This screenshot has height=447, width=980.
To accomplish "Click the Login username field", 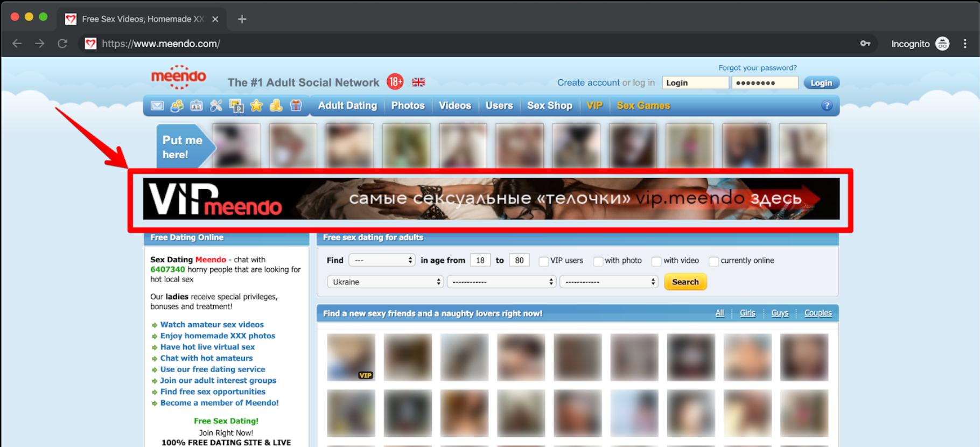I will 695,83.
